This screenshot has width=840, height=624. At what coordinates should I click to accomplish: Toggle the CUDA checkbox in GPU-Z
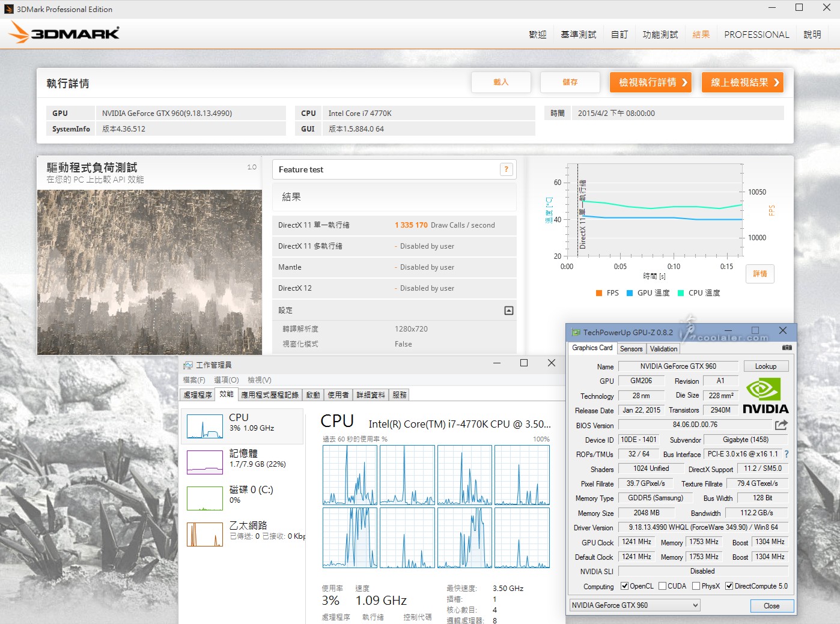(663, 586)
